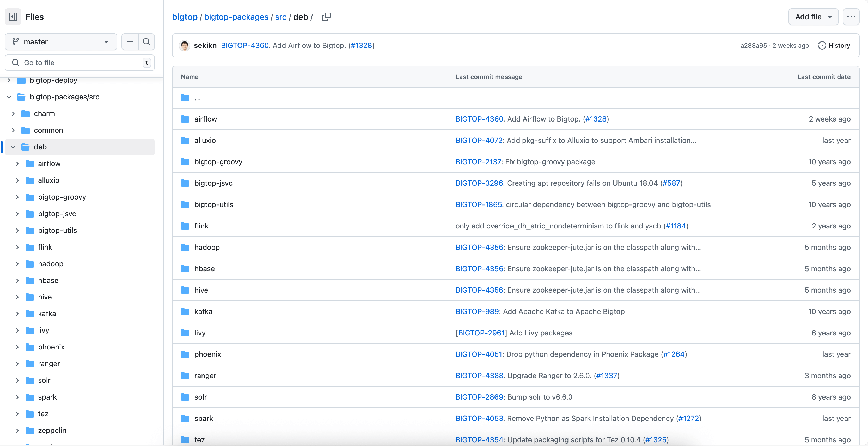
Task: Collapse the bigtop-packages/src tree node
Action: tap(9, 97)
